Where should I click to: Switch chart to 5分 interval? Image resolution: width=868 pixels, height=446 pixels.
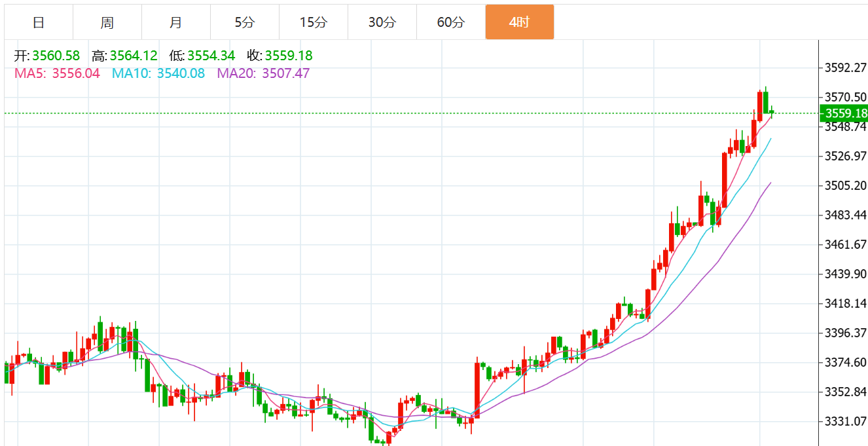pos(245,22)
